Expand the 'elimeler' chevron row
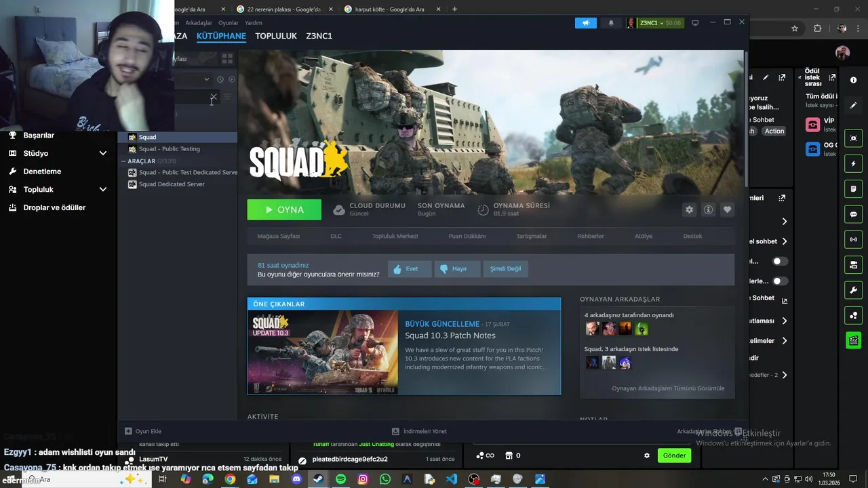 (x=785, y=341)
